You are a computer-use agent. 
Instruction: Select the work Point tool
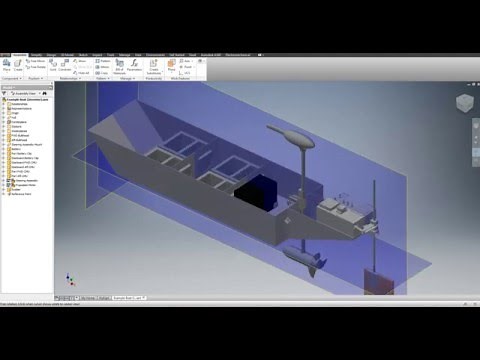point(186,67)
